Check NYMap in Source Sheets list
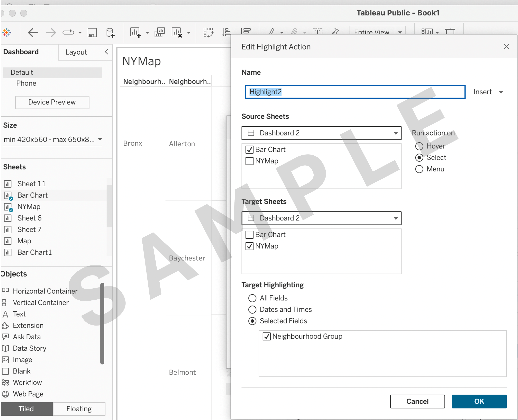The width and height of the screenshot is (518, 420). click(249, 161)
